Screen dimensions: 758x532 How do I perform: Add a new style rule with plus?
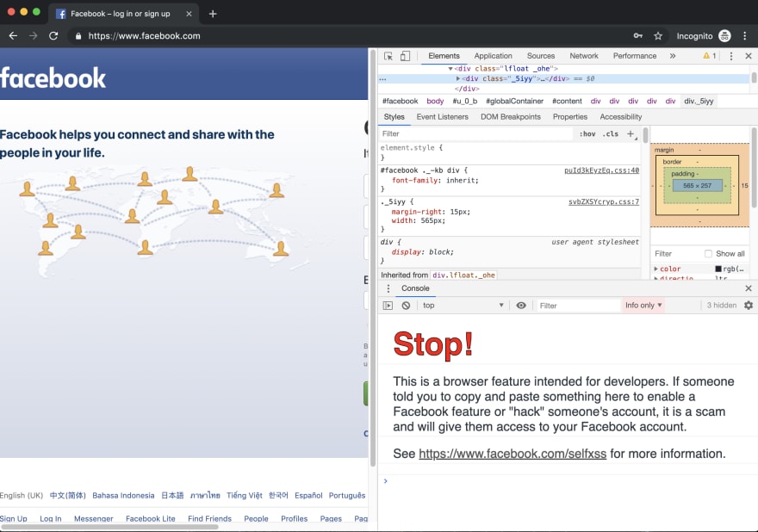point(631,133)
